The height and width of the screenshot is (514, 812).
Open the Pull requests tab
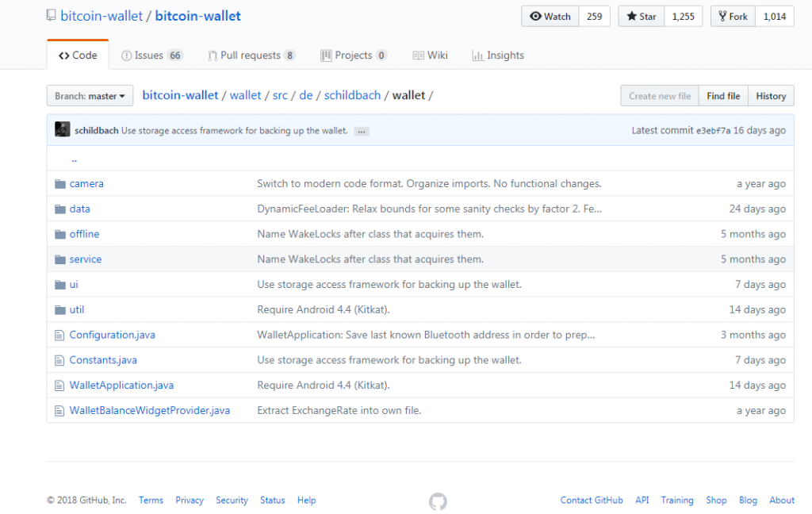pos(251,56)
